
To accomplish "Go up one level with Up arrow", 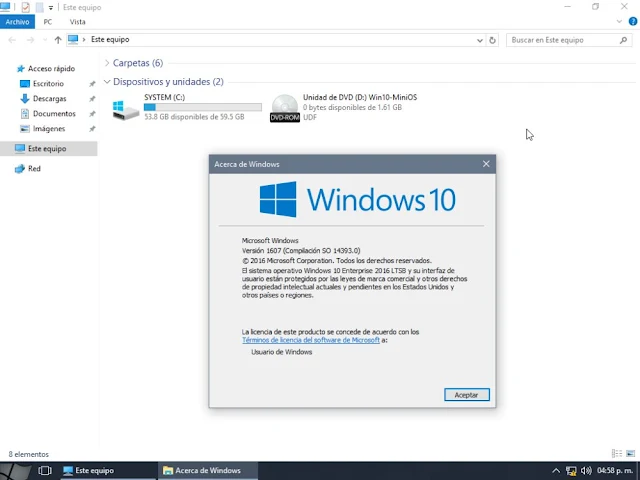I will [58, 40].
